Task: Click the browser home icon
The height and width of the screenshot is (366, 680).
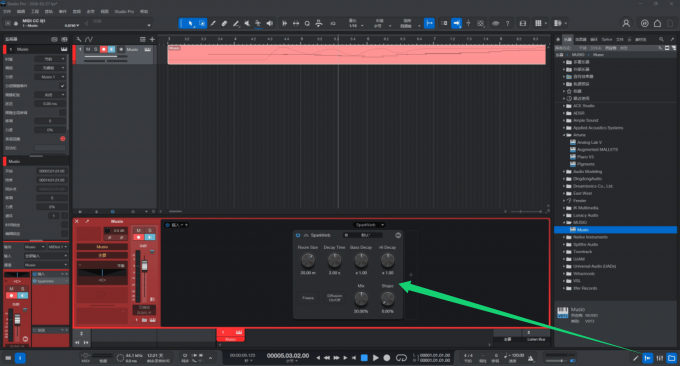Action: coord(558,39)
